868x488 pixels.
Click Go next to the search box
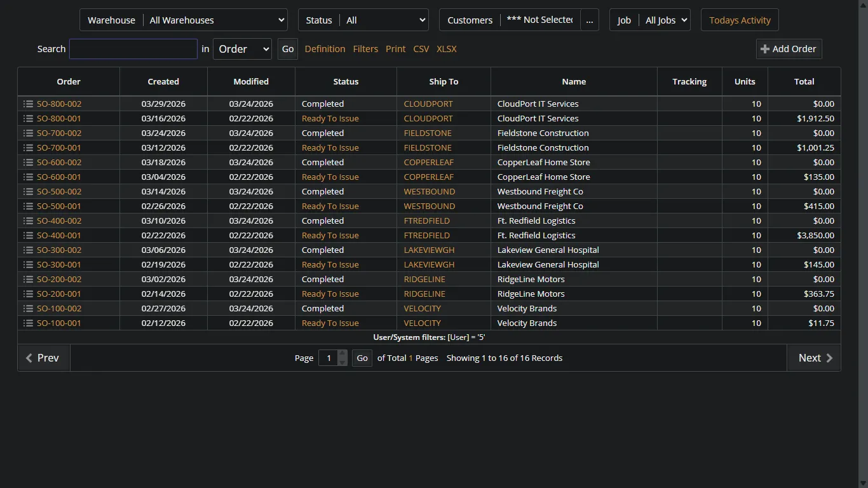click(x=288, y=49)
